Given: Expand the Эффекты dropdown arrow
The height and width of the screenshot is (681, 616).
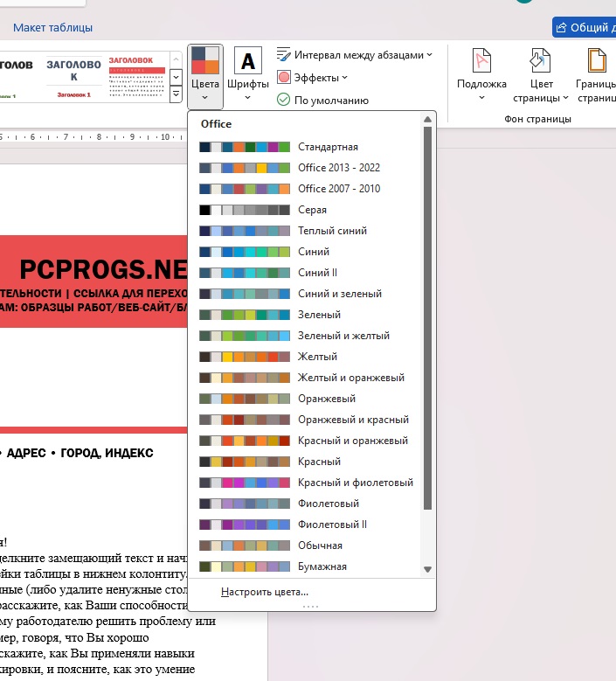Looking at the screenshot, I should point(344,77).
